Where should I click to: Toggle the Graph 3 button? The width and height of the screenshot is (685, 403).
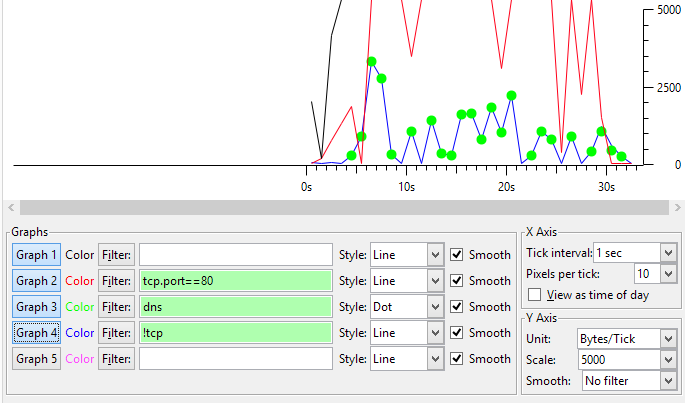(36, 307)
